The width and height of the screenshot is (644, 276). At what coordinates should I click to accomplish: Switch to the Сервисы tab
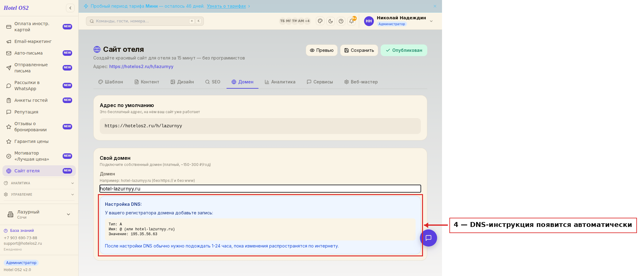(320, 82)
